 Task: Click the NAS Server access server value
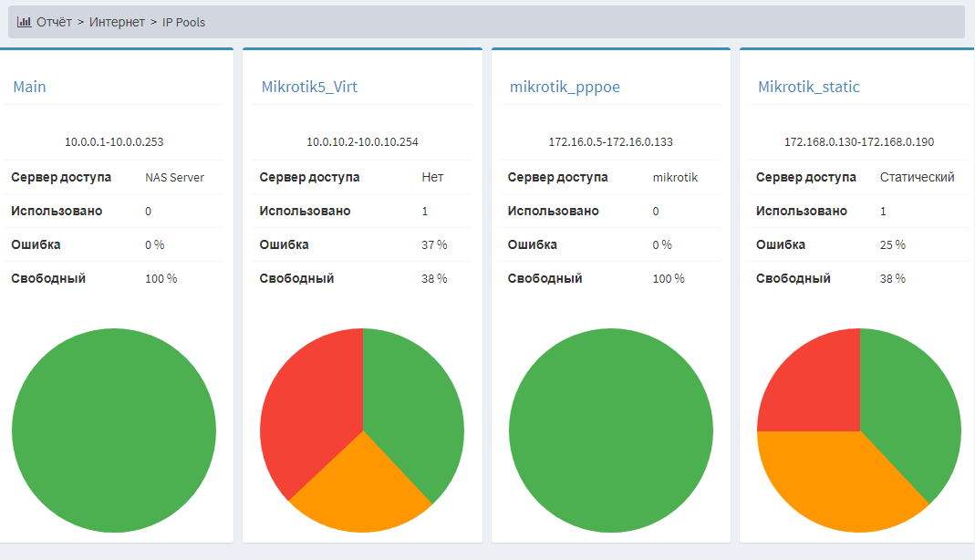click(174, 177)
